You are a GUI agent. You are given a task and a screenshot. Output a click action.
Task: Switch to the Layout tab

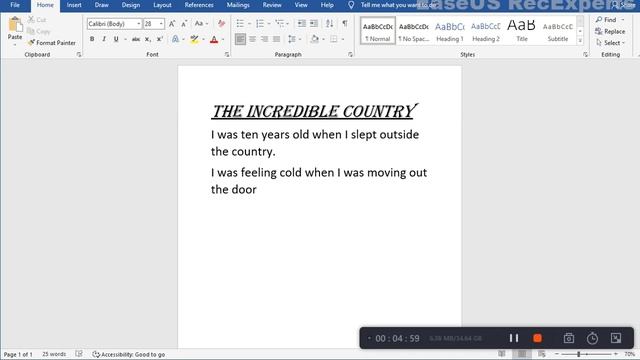(162, 5)
